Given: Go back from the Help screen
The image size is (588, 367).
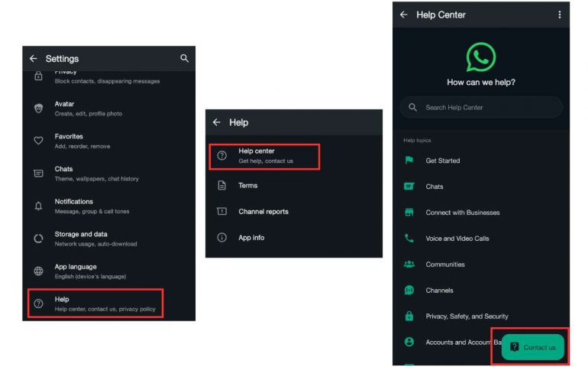Looking at the screenshot, I should pos(216,122).
